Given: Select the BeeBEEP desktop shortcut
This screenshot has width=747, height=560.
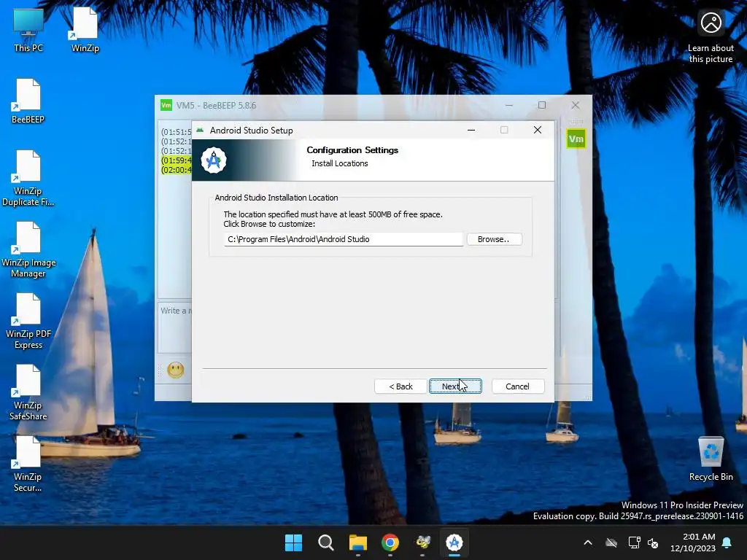Looking at the screenshot, I should tap(28, 101).
